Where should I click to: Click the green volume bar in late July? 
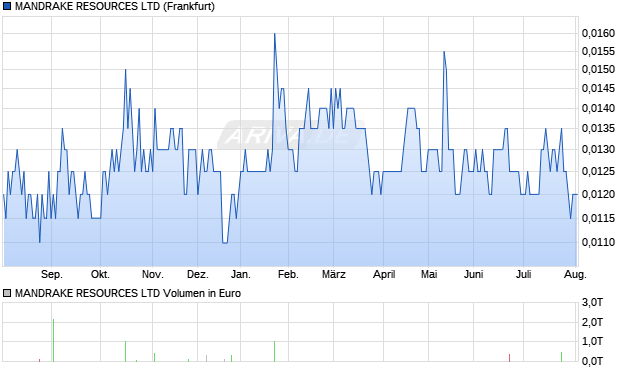(561, 357)
